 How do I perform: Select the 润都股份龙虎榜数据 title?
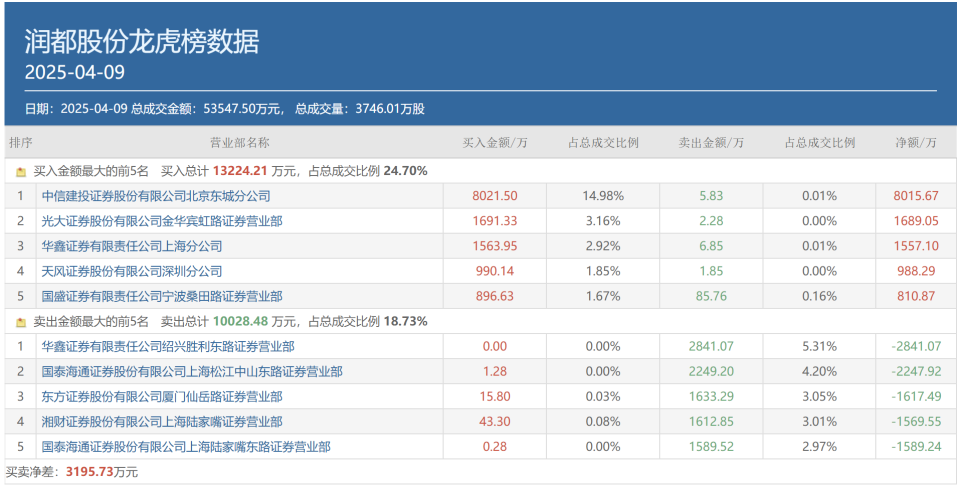(x=142, y=42)
